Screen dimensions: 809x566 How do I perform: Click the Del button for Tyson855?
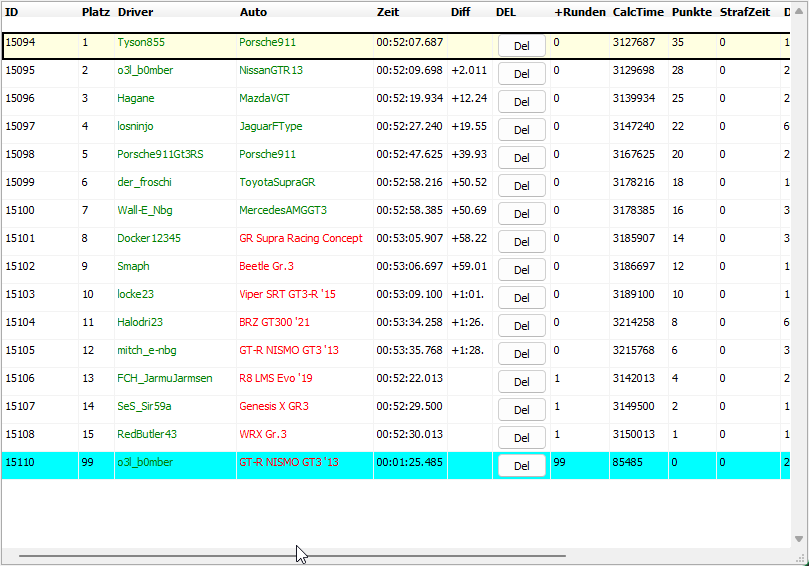click(x=521, y=45)
